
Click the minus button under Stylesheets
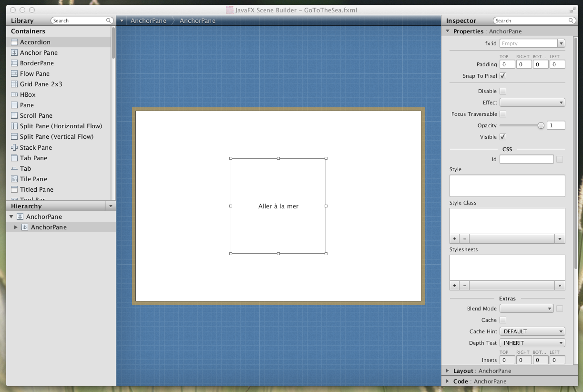(x=465, y=286)
